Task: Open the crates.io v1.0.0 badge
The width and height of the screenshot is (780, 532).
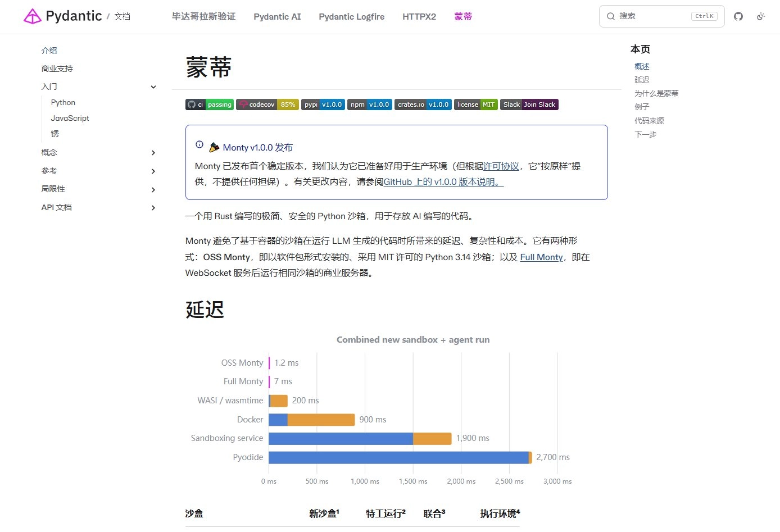Action: (423, 104)
